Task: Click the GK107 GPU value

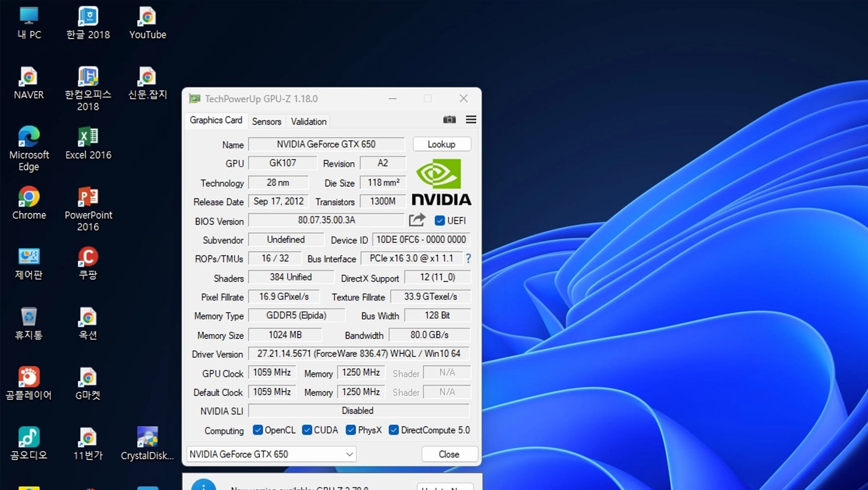Action: tap(282, 163)
